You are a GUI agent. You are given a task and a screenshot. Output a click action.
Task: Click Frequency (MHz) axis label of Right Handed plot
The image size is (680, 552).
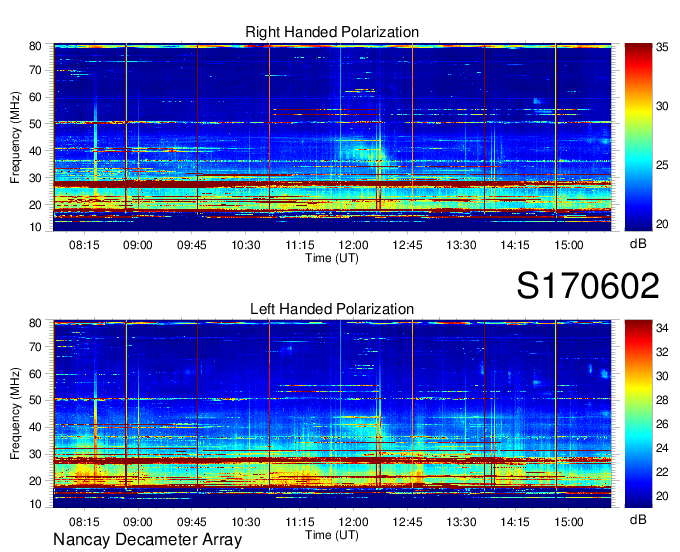pos(15,137)
